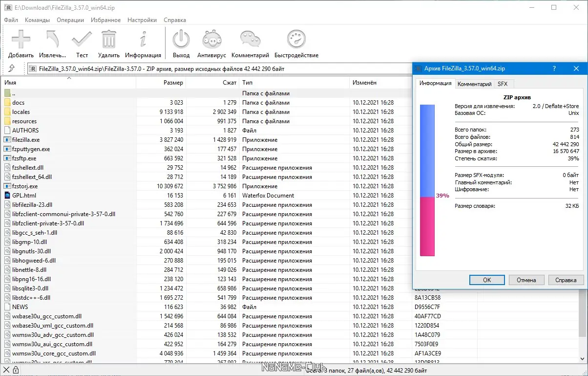Open the Комментарий speech bubble icon
The image size is (588, 376).
(x=250, y=39)
